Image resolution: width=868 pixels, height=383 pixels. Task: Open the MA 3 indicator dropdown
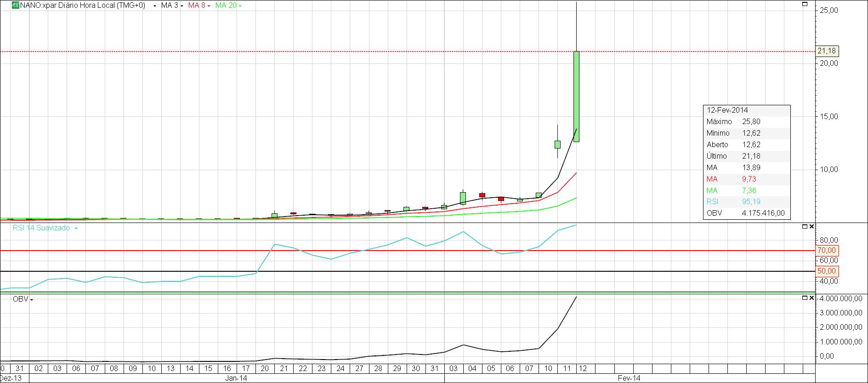point(182,6)
